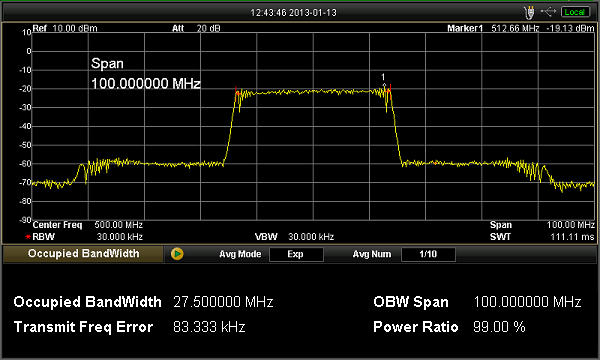Click the Power Ratio 99.00 % value
The image size is (600, 360).
pos(499,327)
